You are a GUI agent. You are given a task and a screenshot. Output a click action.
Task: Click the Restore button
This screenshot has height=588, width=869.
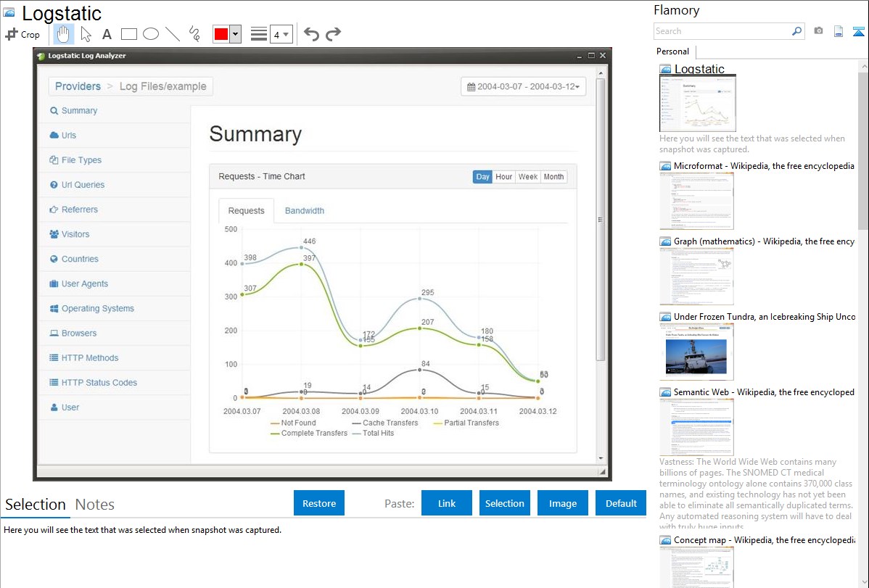[x=319, y=503]
